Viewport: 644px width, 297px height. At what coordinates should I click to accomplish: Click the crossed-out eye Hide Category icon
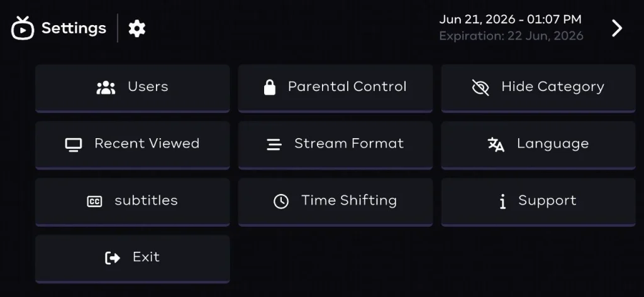tap(480, 87)
